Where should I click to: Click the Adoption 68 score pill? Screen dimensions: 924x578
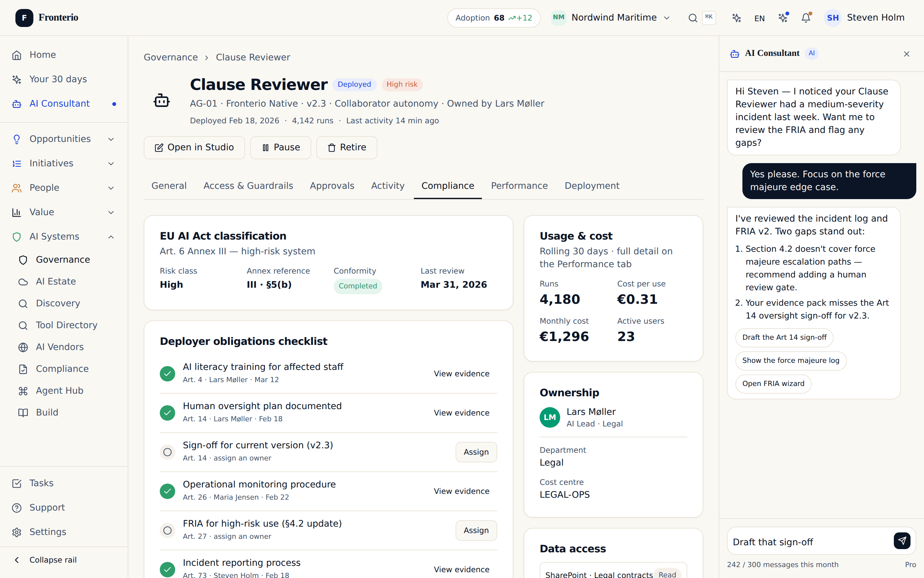(x=494, y=18)
